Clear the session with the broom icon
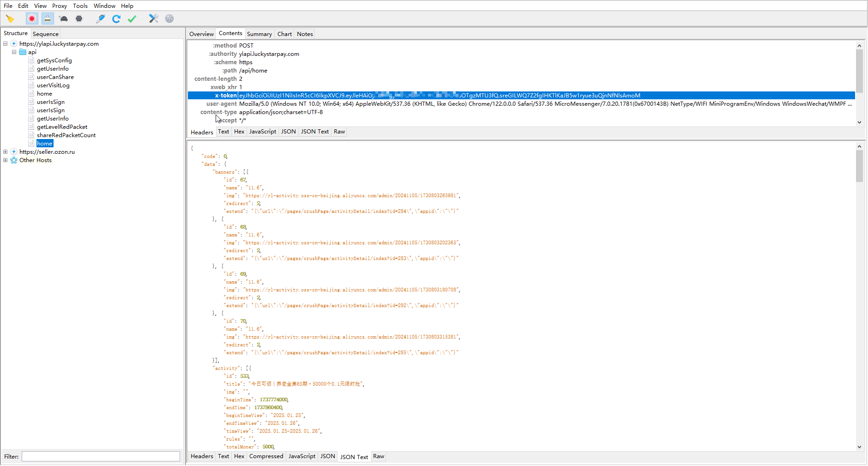 pos(10,19)
